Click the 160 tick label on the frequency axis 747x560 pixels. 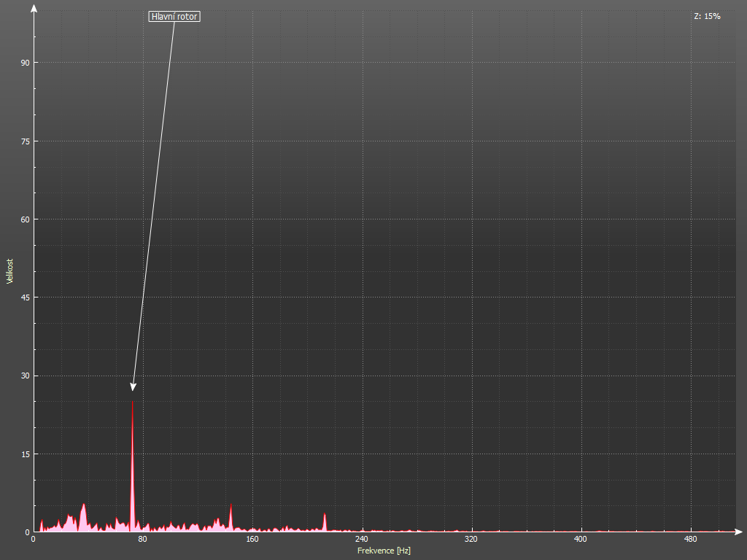252,540
